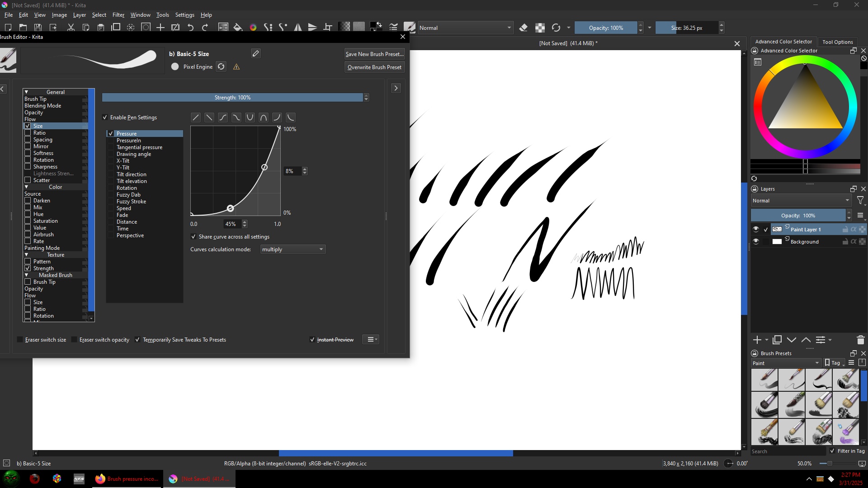Enable the Scatter checkbox
This screenshot has width=868, height=488.
pos(28,180)
